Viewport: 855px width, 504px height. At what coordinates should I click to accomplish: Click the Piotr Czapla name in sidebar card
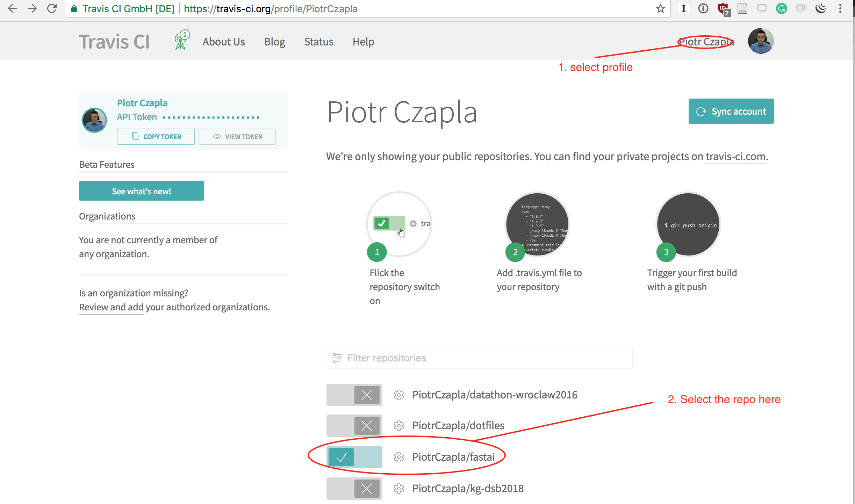(x=142, y=103)
